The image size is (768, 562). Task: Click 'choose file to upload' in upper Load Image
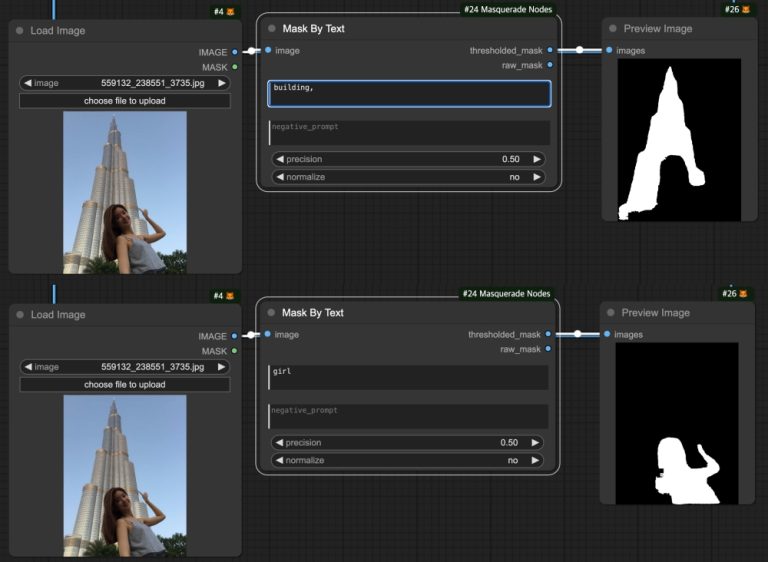(125, 101)
